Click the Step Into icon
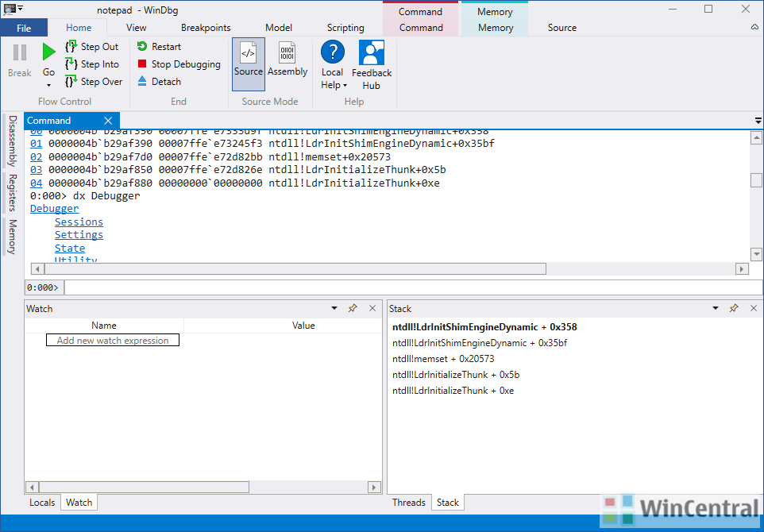Image resolution: width=764 pixels, height=532 pixels. (x=71, y=64)
